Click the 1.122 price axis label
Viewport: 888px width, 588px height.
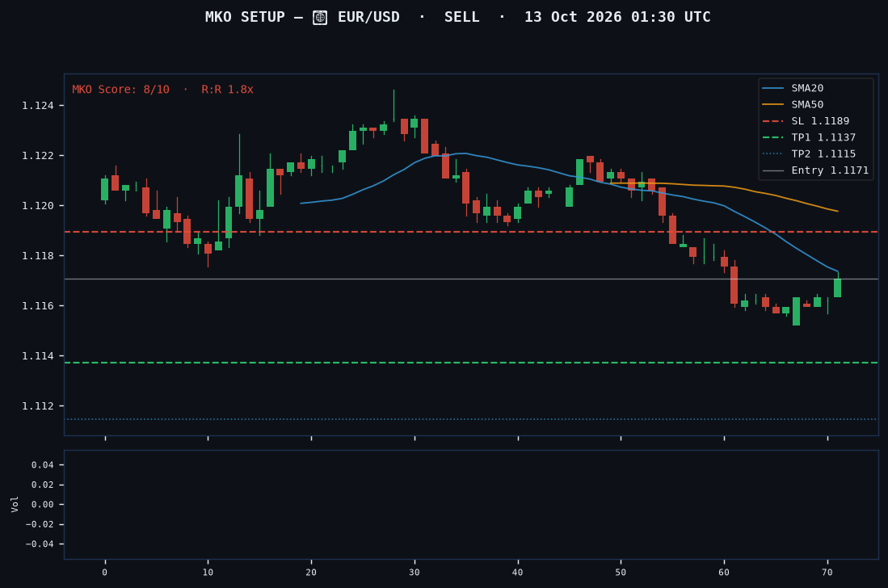pos(37,156)
